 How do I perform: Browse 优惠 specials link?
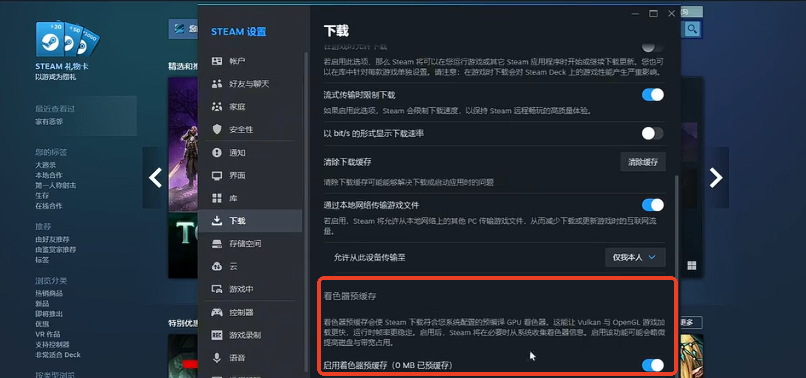click(x=42, y=324)
